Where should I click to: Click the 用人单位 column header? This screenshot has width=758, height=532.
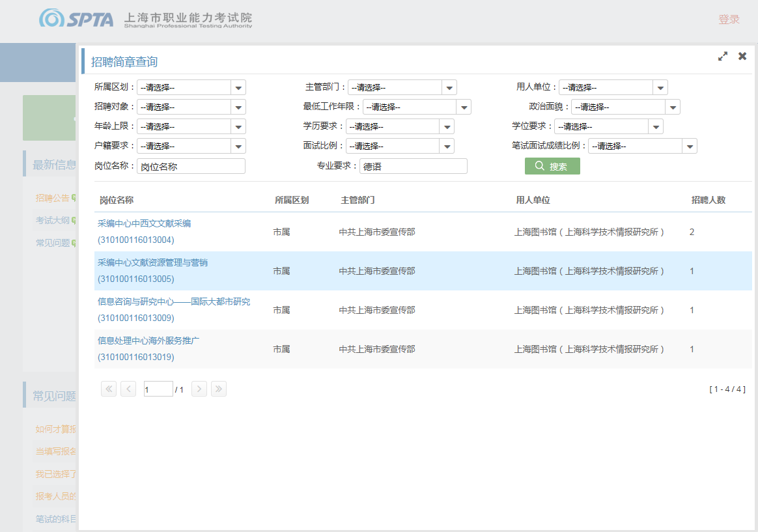(533, 200)
